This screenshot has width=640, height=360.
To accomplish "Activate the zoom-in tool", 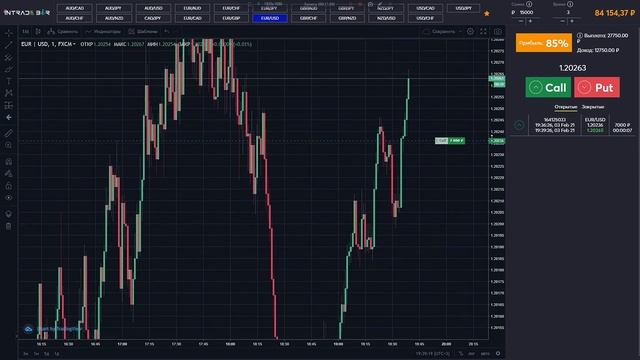I will coord(9,145).
